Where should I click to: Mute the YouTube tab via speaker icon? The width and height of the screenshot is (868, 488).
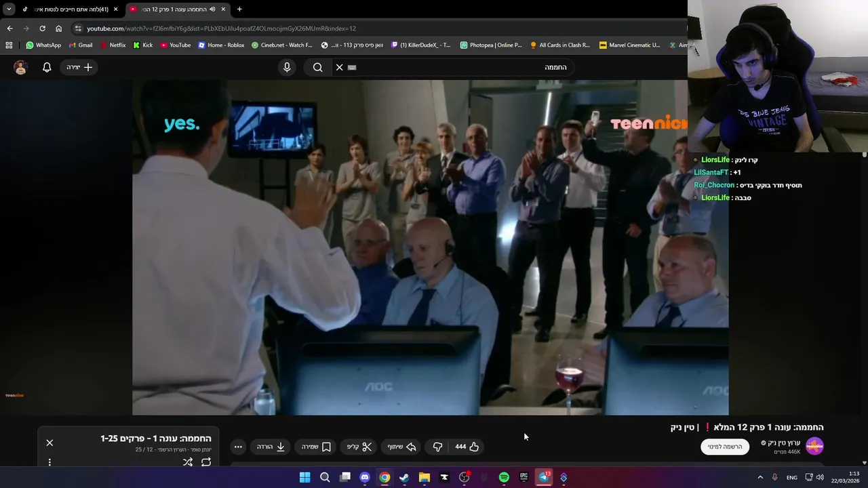[212, 9]
